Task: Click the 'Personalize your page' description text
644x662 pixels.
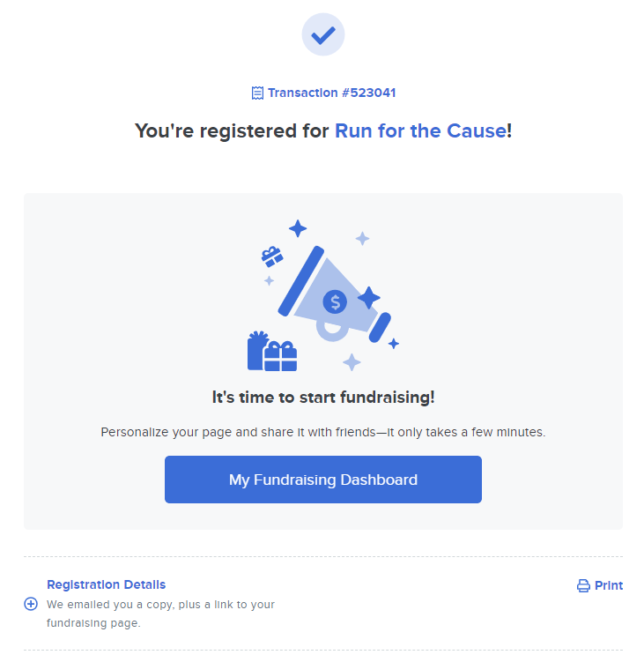Action: (322, 432)
